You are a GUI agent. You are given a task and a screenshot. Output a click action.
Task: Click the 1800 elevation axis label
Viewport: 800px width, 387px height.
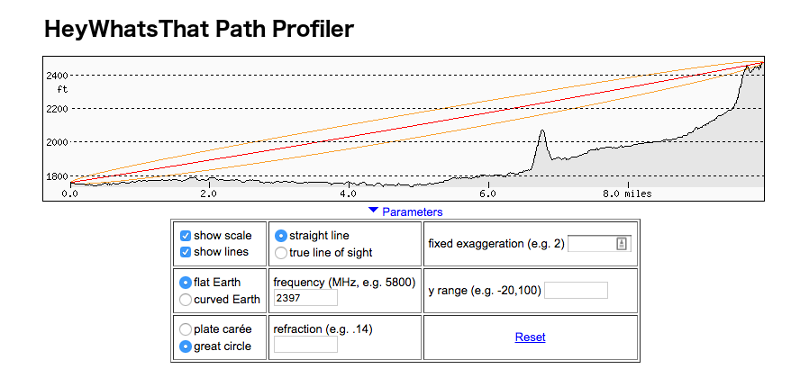[58, 176]
